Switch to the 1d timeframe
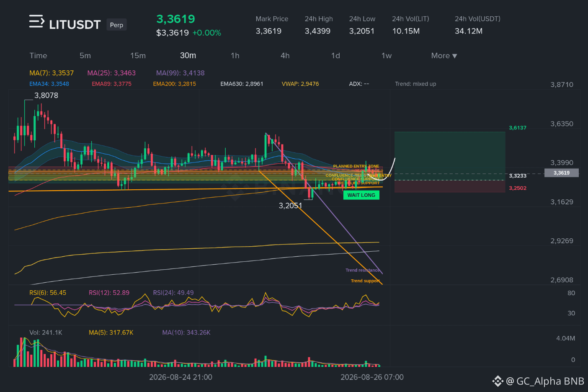This screenshot has height=392, width=588. (335, 56)
